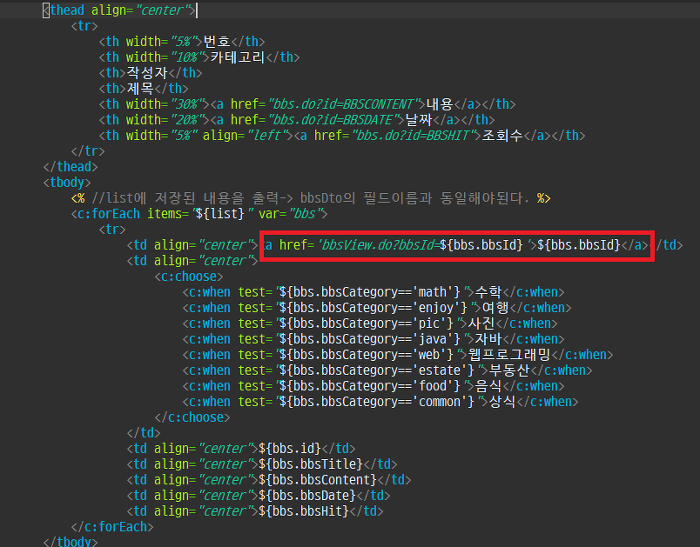Click the opening <c:choose> tag
The image size is (700, 547).
(x=189, y=276)
